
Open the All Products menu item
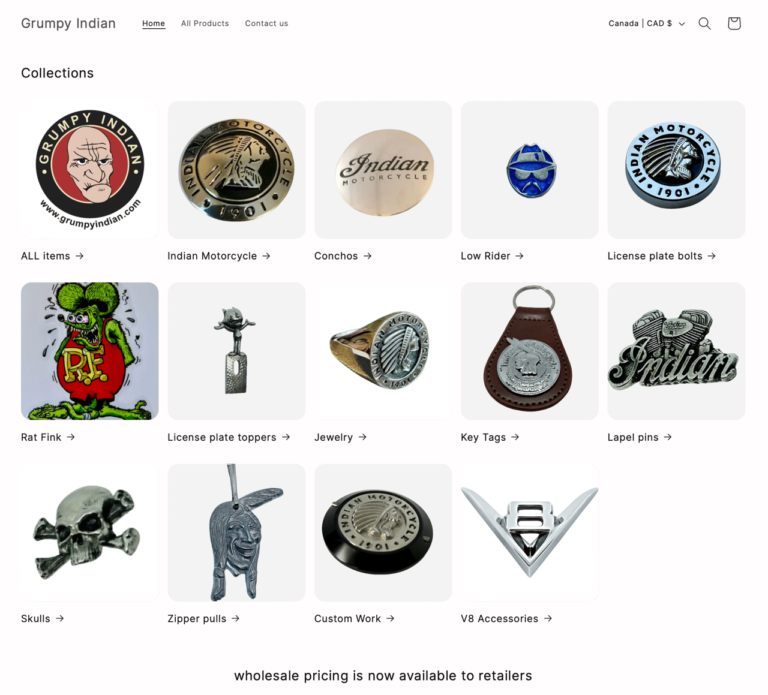click(x=205, y=24)
